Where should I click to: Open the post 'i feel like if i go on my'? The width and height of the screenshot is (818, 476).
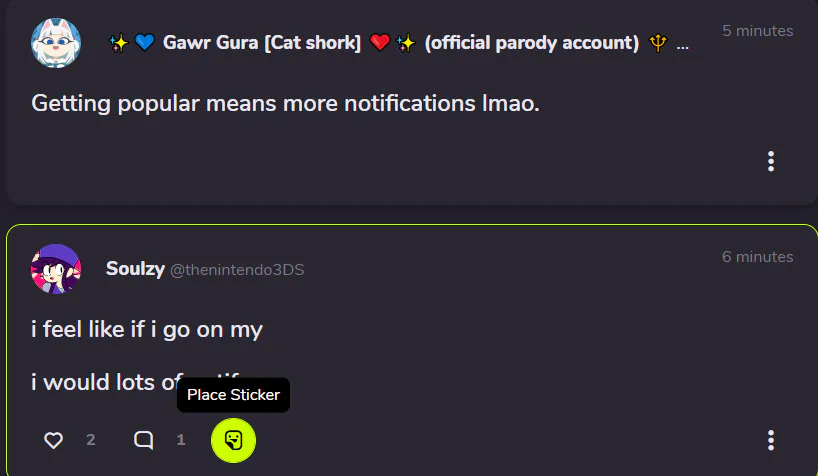[147, 330]
